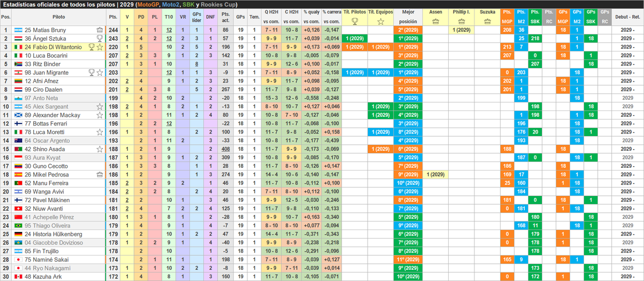Click the Germany flag beside Historia Hülkenberg
This screenshot has height=281, width=644.
point(18,234)
